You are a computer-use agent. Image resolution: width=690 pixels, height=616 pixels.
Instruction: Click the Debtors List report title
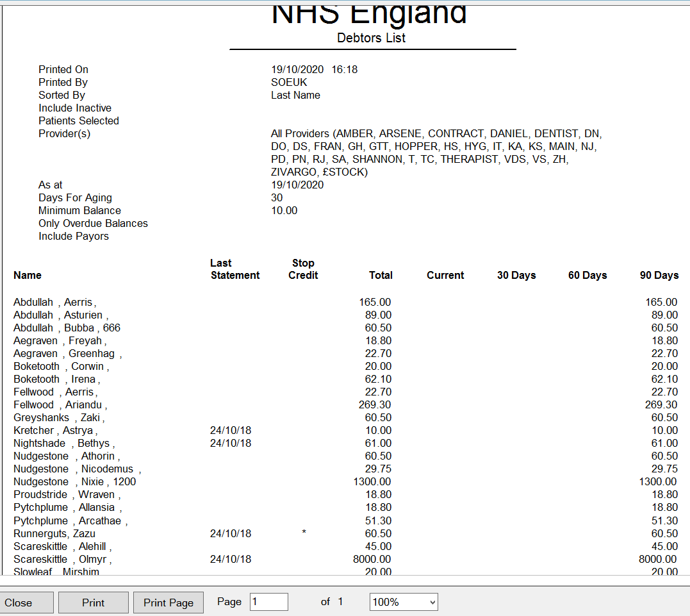tap(372, 38)
